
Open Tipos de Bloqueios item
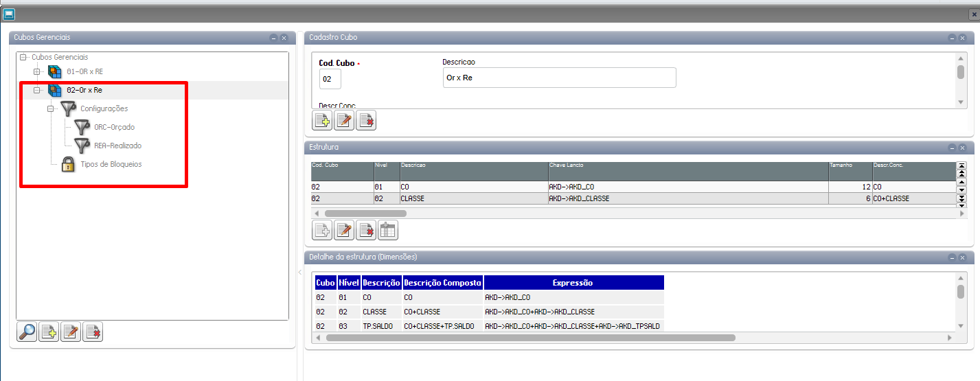tap(111, 164)
